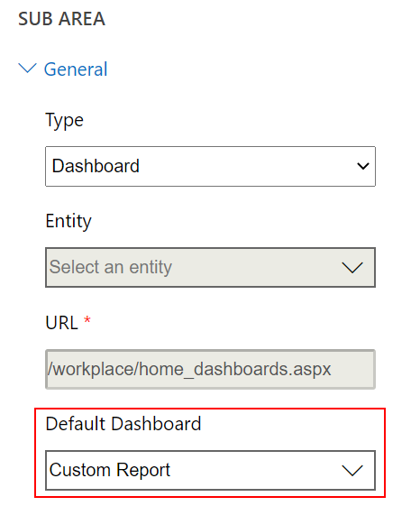Click the Select an entity placeholder text
Image resolution: width=420 pixels, height=506 pixels.
coord(111,267)
